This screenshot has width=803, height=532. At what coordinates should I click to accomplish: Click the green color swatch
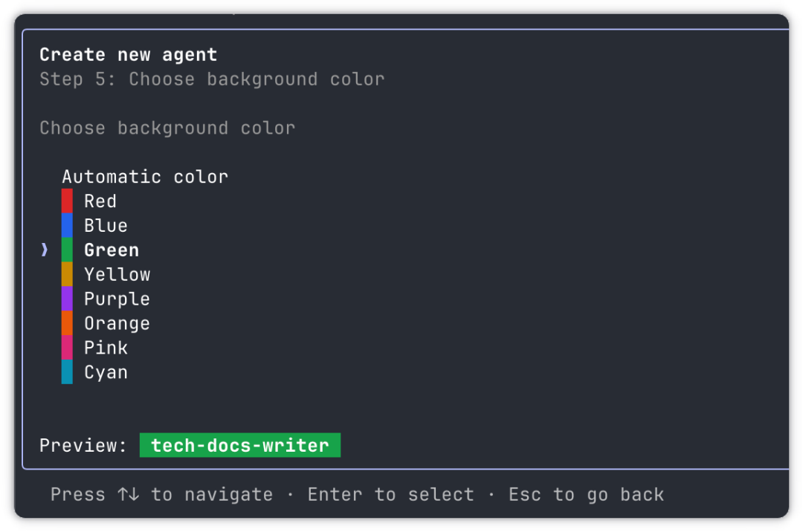click(67, 250)
